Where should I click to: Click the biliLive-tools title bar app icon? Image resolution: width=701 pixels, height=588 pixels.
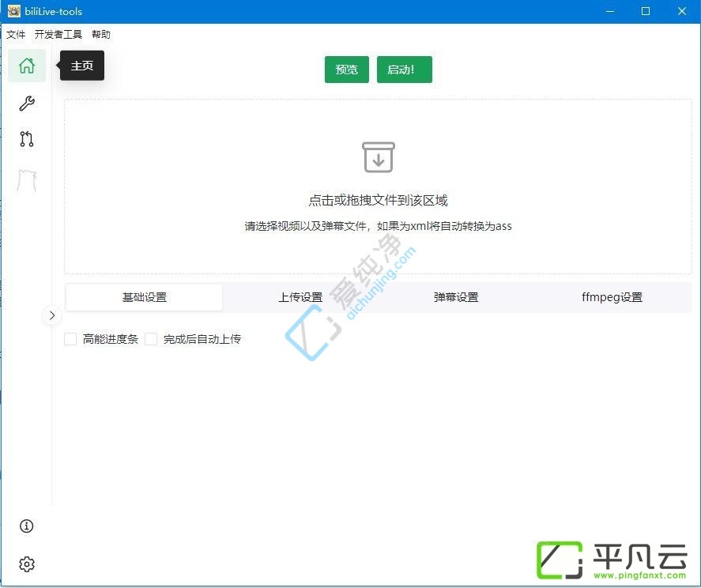click(x=14, y=11)
